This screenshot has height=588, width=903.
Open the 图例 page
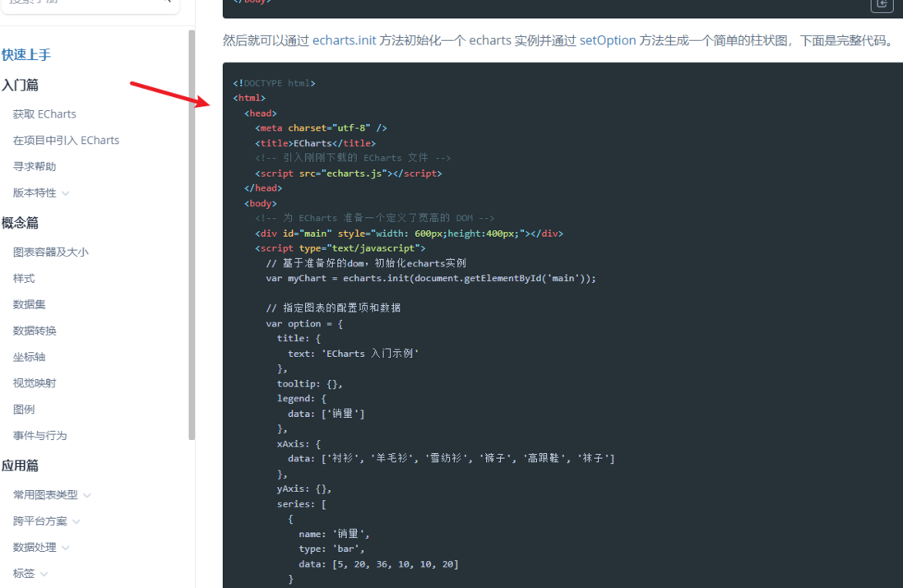point(24,409)
